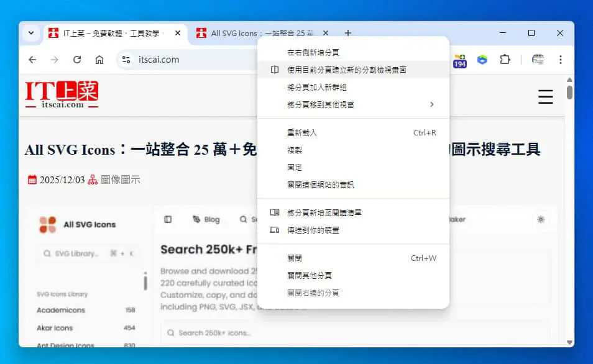Open Chrome three-dot menu
Viewport: 593px width, 364px height.
(x=561, y=60)
